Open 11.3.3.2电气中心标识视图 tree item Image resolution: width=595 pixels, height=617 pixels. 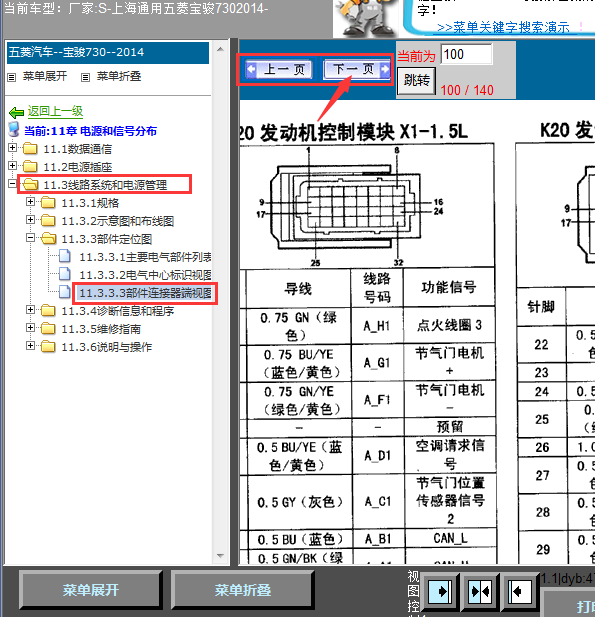tap(145, 275)
